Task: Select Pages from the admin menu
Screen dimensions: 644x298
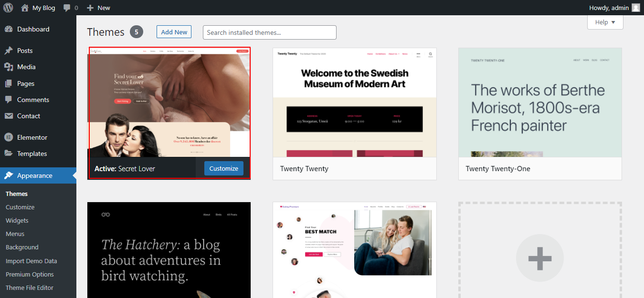Action: [x=38, y=83]
